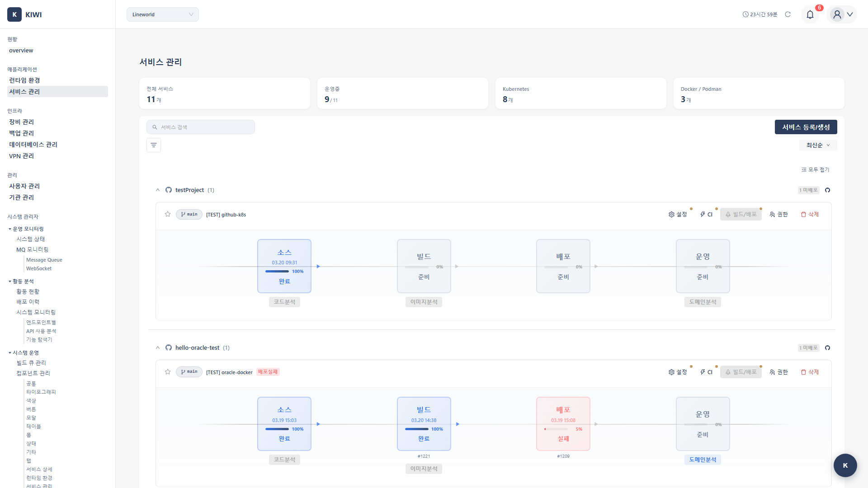Go to overview in the sidebar
Image resolution: width=868 pixels, height=488 pixels.
point(21,51)
